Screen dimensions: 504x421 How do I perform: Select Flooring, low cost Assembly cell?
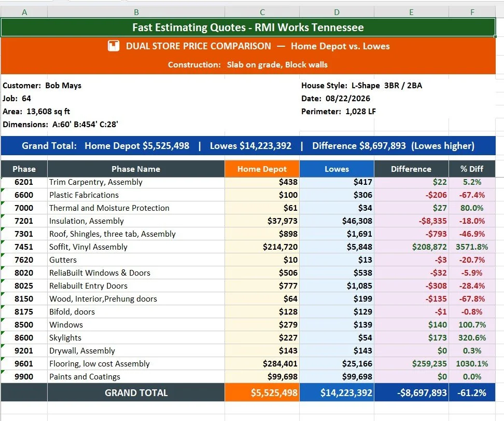[136, 363]
